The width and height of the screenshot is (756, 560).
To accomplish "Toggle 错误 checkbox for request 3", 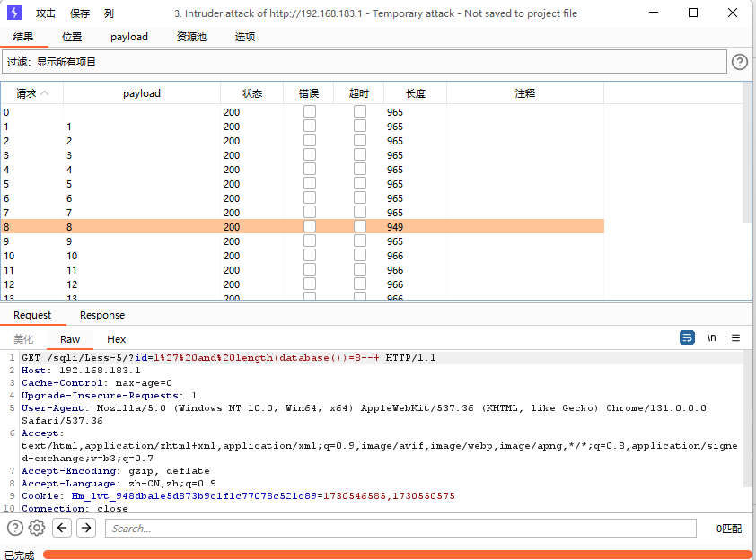I will click(x=310, y=154).
